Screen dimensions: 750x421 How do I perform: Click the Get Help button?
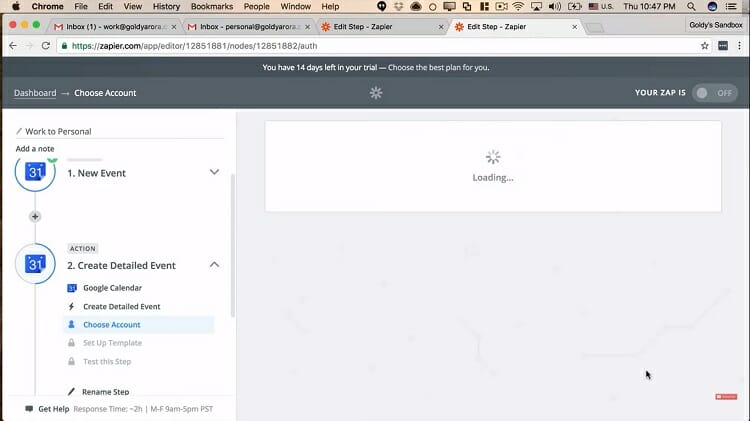click(54, 409)
